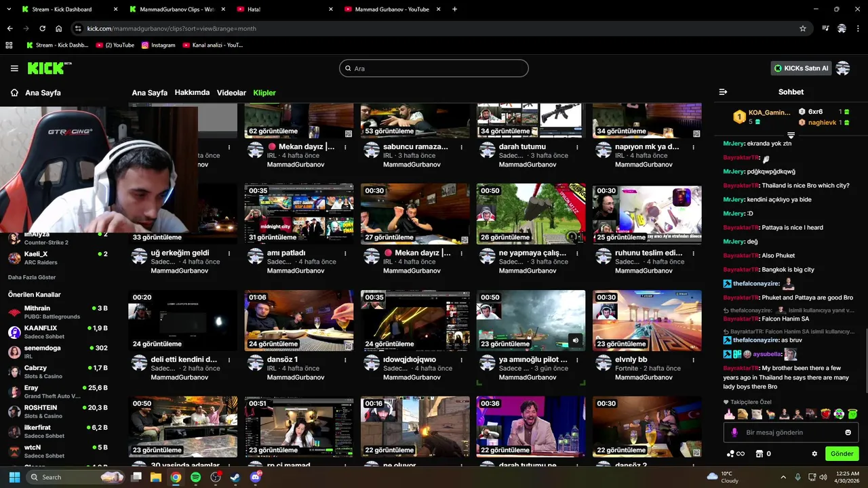Open options for deli etti kendini clip
The width and height of the screenshot is (868, 488).
[x=229, y=360]
